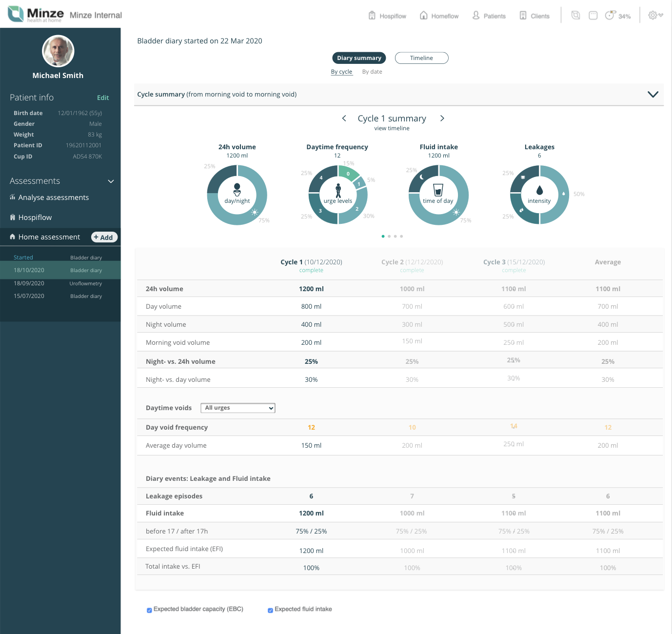Collapse the Assessments sidebar section

click(111, 181)
